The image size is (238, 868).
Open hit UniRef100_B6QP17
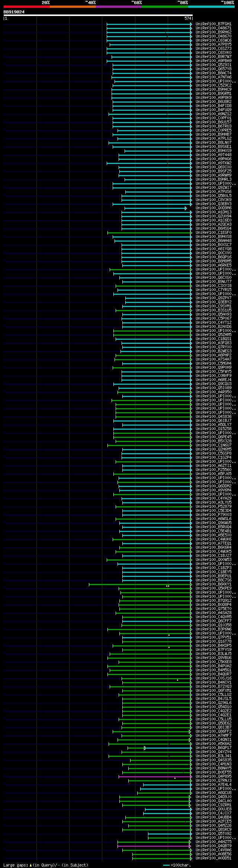213,748
